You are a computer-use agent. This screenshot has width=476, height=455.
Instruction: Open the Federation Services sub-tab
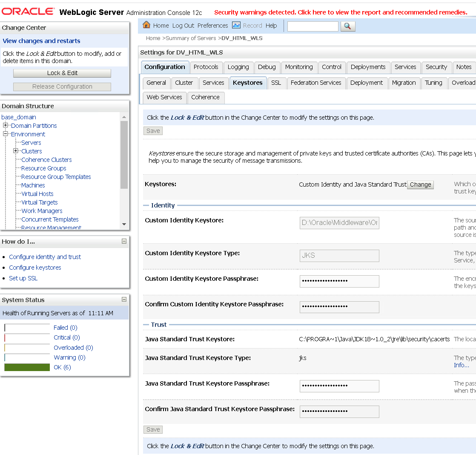coord(316,83)
